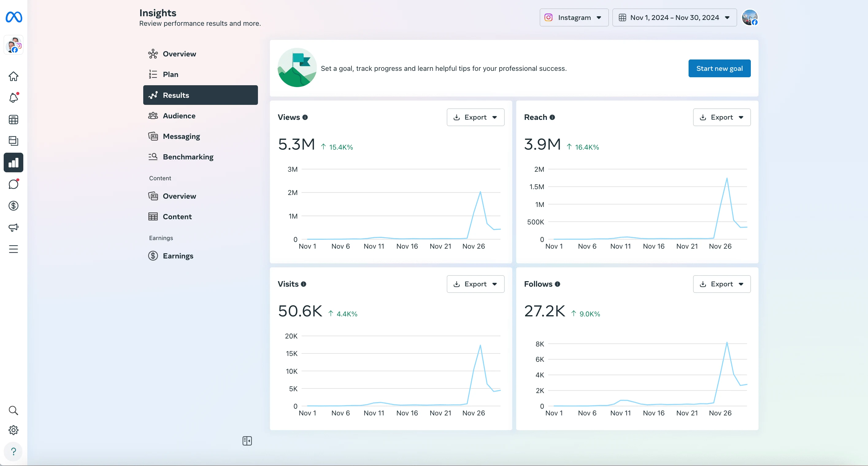Collapse the side panel toggle icon
This screenshot has width=868, height=466.
(x=247, y=441)
